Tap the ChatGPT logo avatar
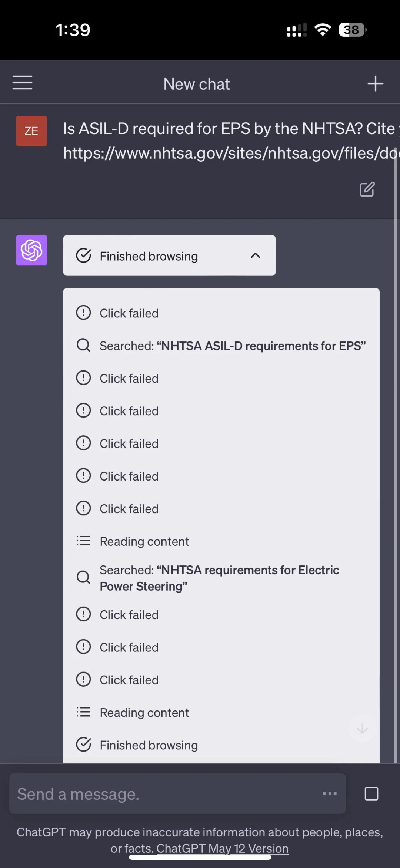Viewport: 400px width, 868px height. 31,250
